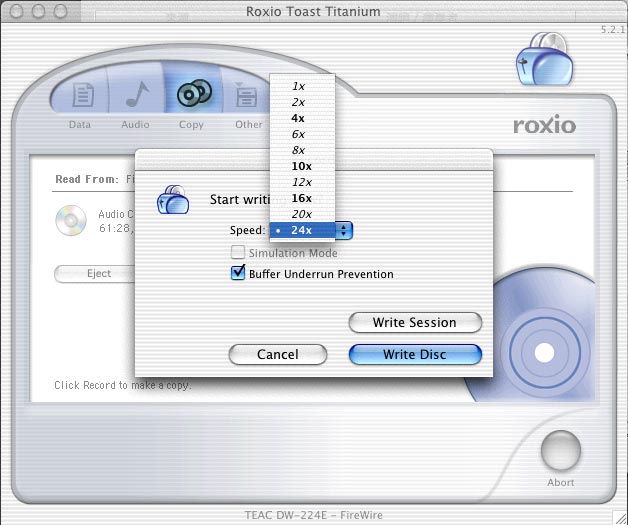
Task: Keep the selected 24x speed
Action: [x=302, y=230]
